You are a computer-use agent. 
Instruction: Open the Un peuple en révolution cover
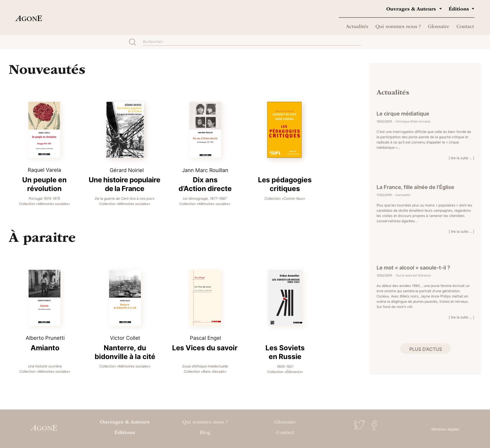point(44,129)
